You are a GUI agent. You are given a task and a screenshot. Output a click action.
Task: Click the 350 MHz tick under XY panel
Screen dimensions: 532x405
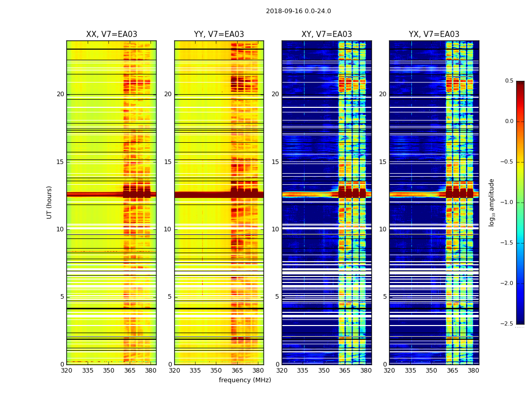click(x=324, y=371)
